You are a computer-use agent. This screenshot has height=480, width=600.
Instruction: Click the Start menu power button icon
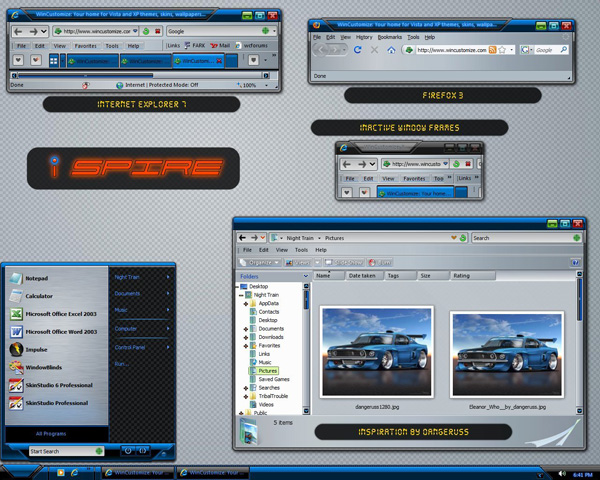(128, 451)
